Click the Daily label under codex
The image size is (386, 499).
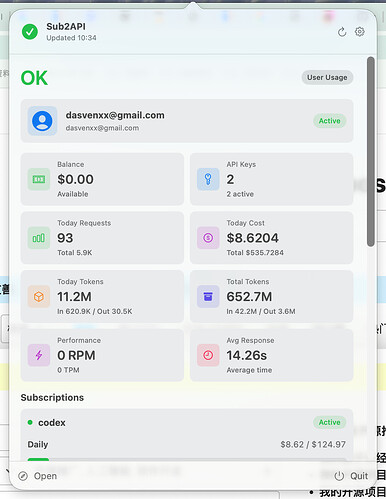(38, 444)
